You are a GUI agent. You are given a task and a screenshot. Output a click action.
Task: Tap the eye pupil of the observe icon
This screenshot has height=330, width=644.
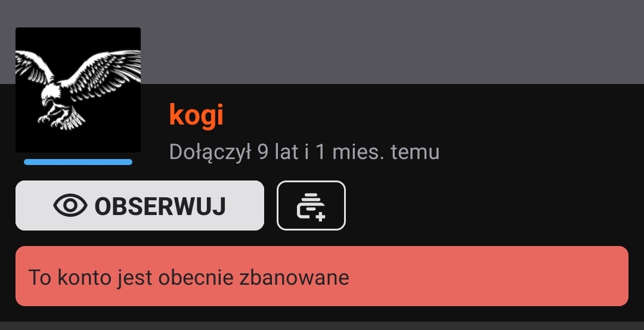(70, 206)
